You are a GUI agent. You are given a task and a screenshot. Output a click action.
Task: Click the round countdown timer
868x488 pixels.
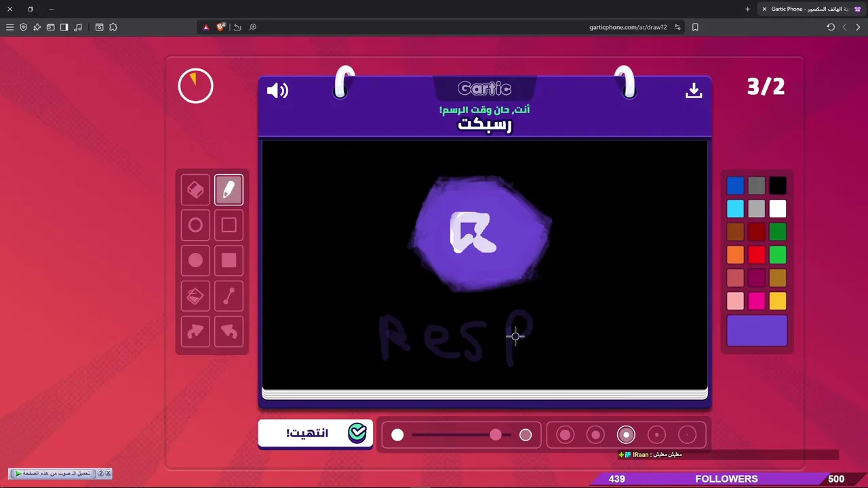(x=195, y=86)
